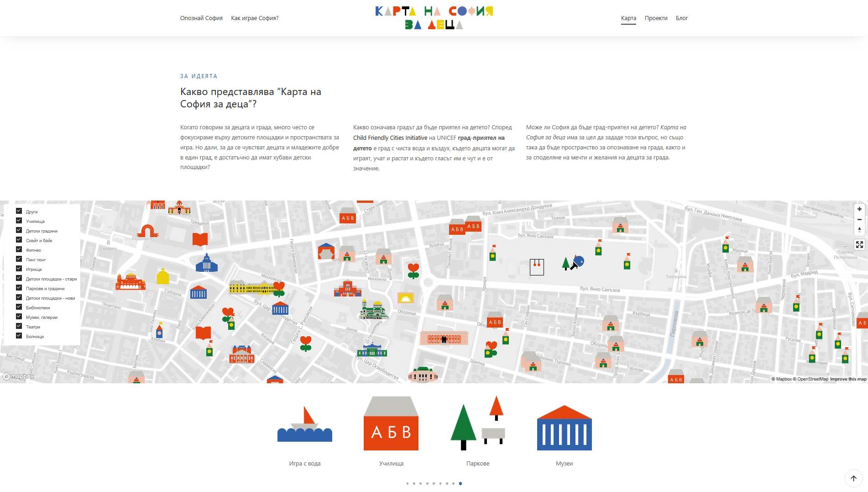Viewport: 868px width, 492px height.
Task: Click the pink university building map marker
Action: (444, 338)
